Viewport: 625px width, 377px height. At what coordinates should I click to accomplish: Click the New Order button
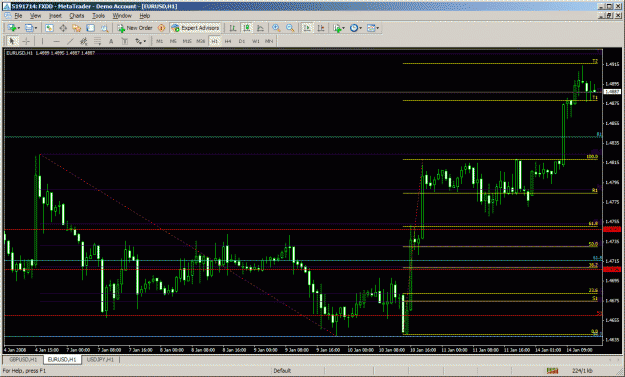(135, 28)
